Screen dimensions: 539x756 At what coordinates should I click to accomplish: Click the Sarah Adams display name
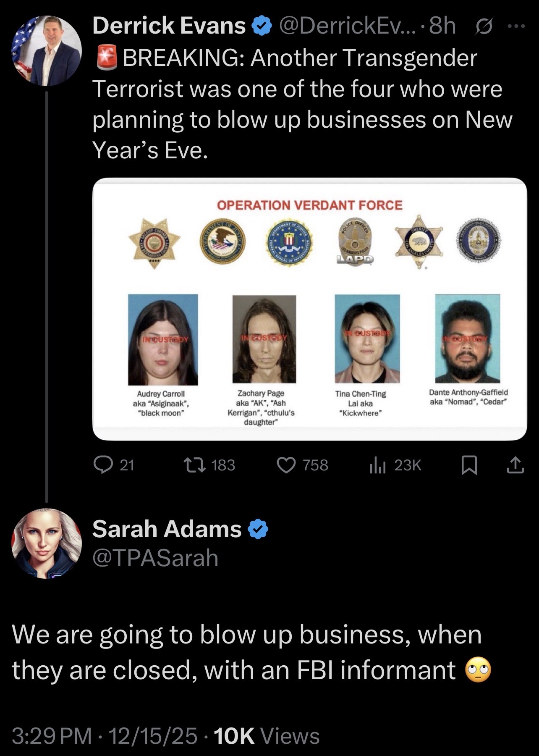point(167,529)
